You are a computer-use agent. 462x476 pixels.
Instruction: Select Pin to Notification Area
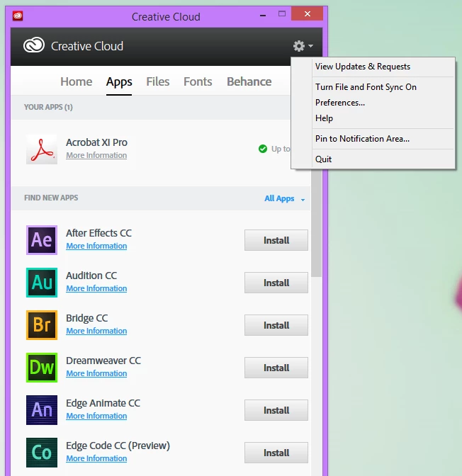(373, 139)
